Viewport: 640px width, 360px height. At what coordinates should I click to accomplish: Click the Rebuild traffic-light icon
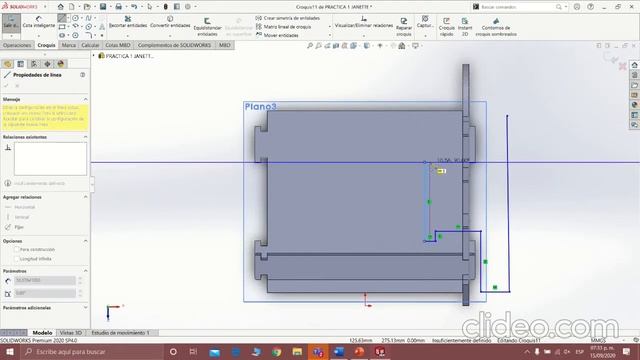point(165,7)
